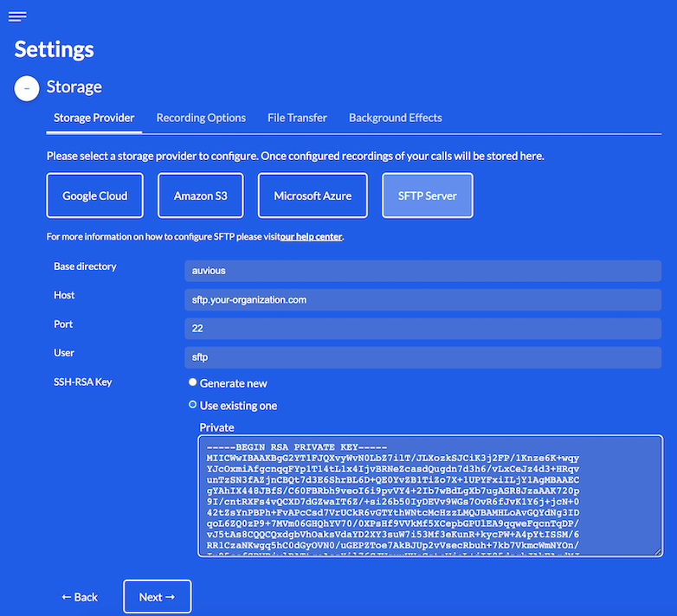Go back with the Back button
677x616 pixels.
tap(80, 597)
